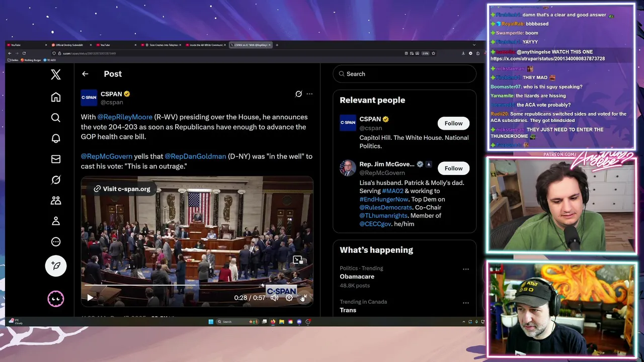Open Explore via the magnifier sidebar icon
This screenshot has height=362, width=644.
[x=56, y=118]
